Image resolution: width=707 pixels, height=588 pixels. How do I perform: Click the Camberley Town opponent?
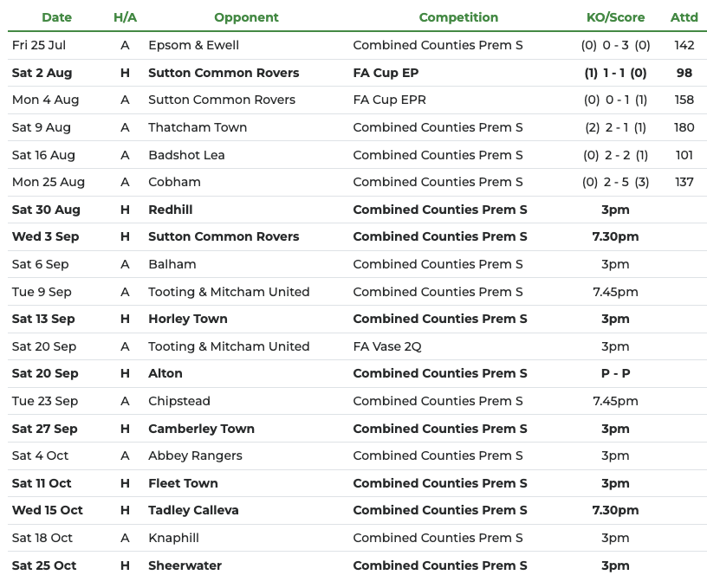pyautogui.click(x=201, y=429)
